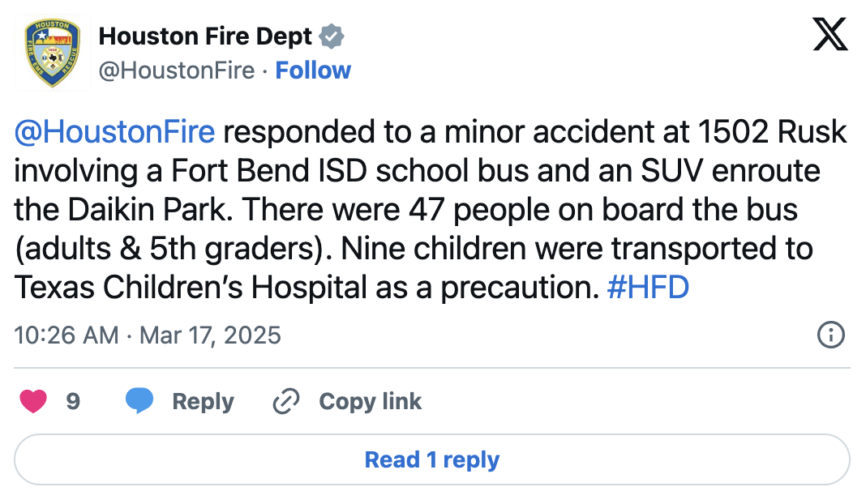The height and width of the screenshot is (504, 866).
Task: Click the Reply label
Action: (203, 401)
